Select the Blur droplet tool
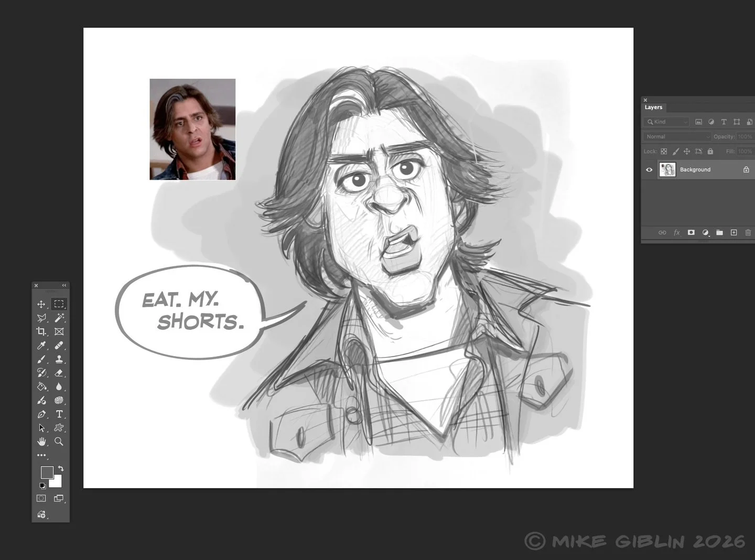Screen dimensions: 755x560 click(x=59, y=386)
